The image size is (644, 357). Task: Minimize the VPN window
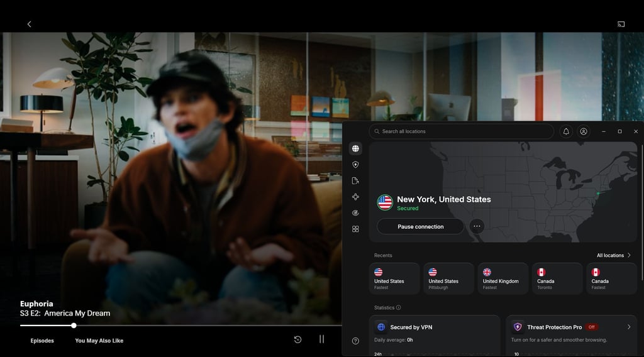(x=603, y=131)
